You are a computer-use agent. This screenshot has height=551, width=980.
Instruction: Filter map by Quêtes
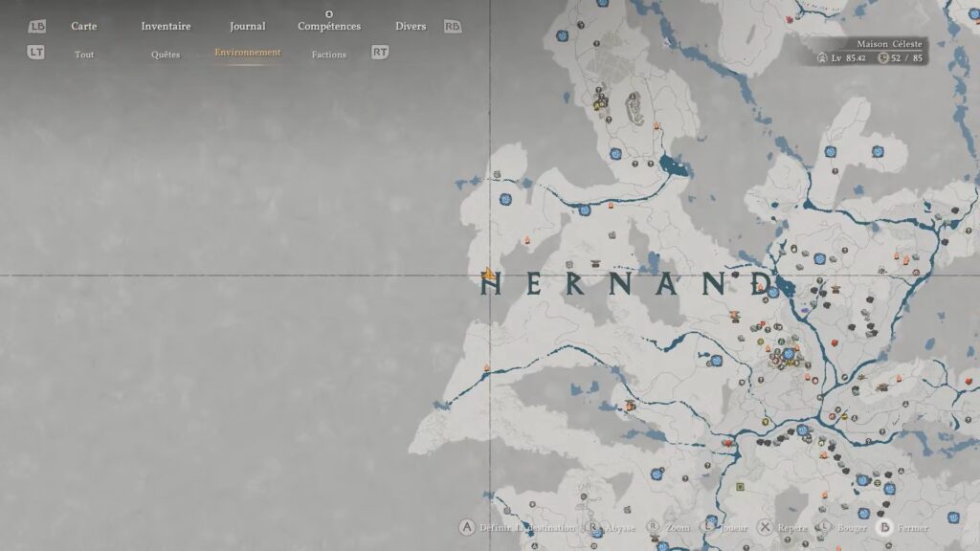point(165,55)
